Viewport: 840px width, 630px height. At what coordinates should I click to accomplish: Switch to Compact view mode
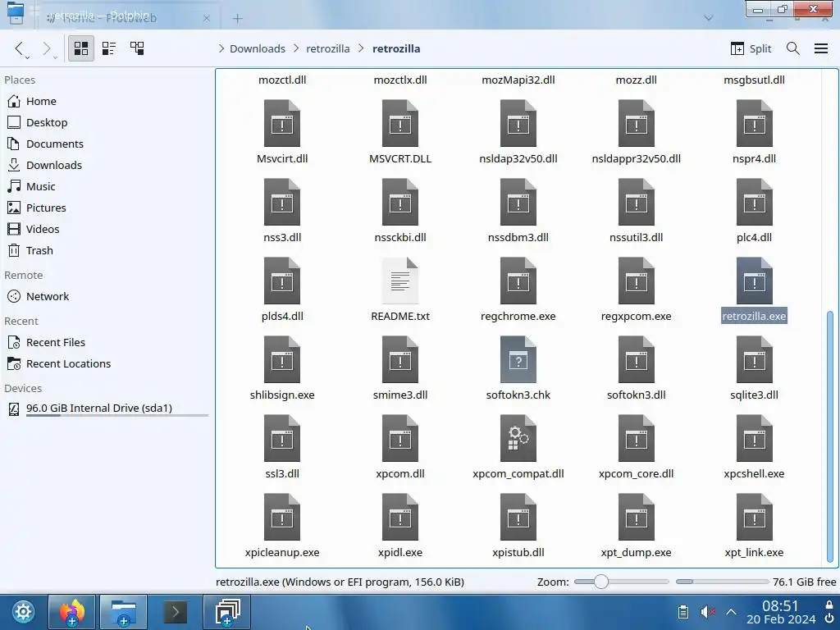109,48
